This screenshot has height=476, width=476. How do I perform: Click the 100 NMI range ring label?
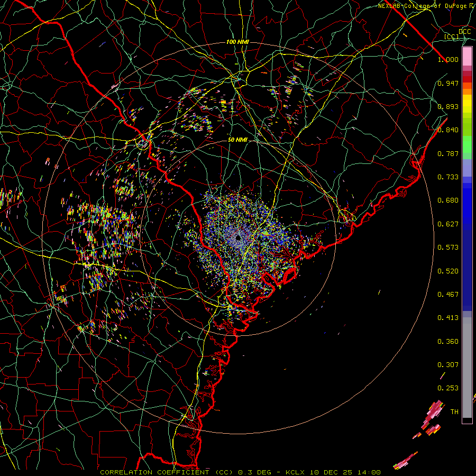(x=237, y=42)
